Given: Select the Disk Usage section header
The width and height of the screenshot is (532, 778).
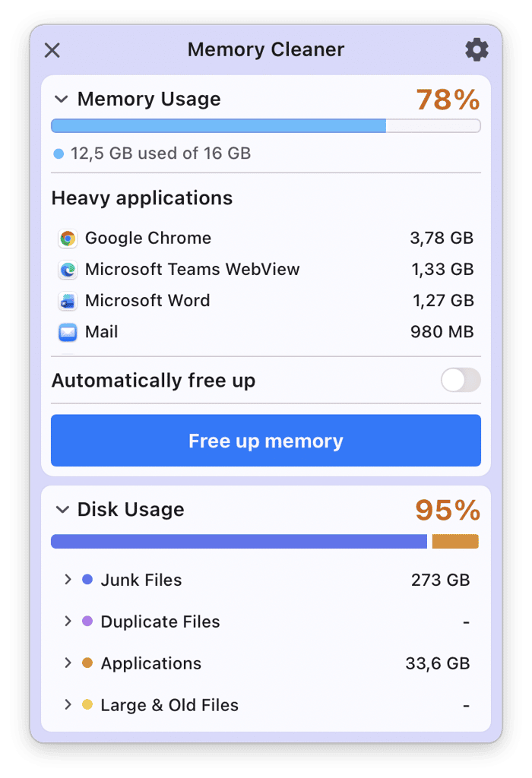Looking at the screenshot, I should [x=134, y=509].
